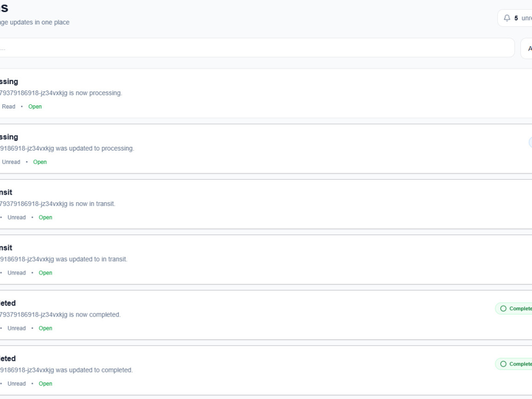Image resolution: width=532 pixels, height=399 pixels.
Task: Click the bell icon beside 5 unread
Action: pyautogui.click(x=507, y=18)
